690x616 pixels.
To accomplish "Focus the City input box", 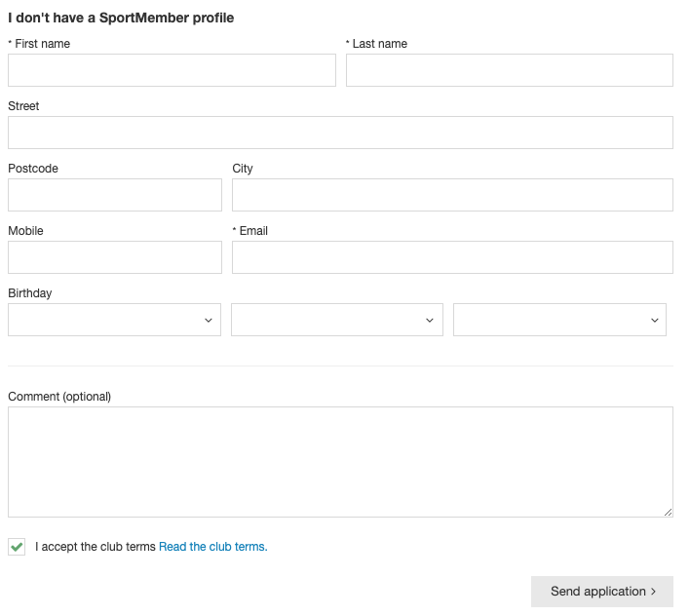I will tap(452, 195).
